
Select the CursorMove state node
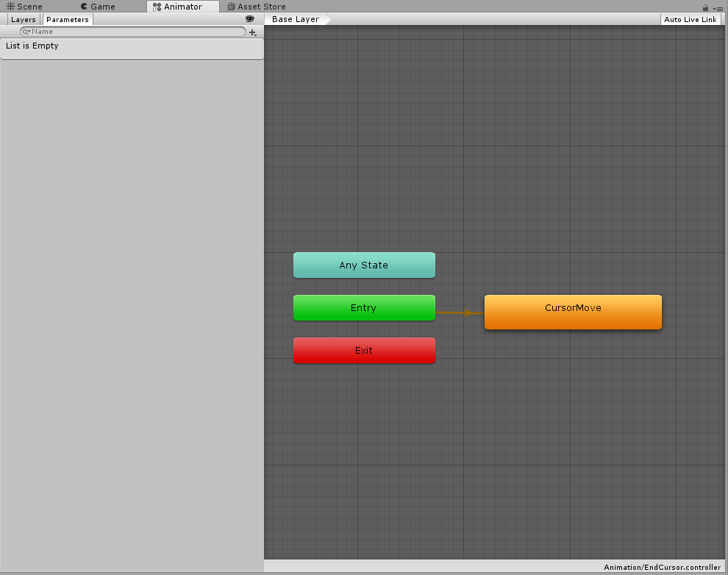coord(573,312)
